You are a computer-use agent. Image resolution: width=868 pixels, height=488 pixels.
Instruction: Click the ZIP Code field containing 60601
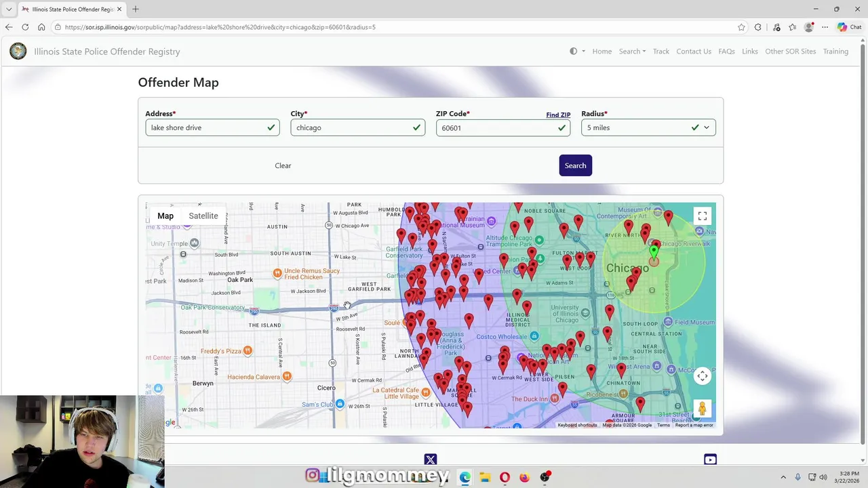tap(502, 127)
